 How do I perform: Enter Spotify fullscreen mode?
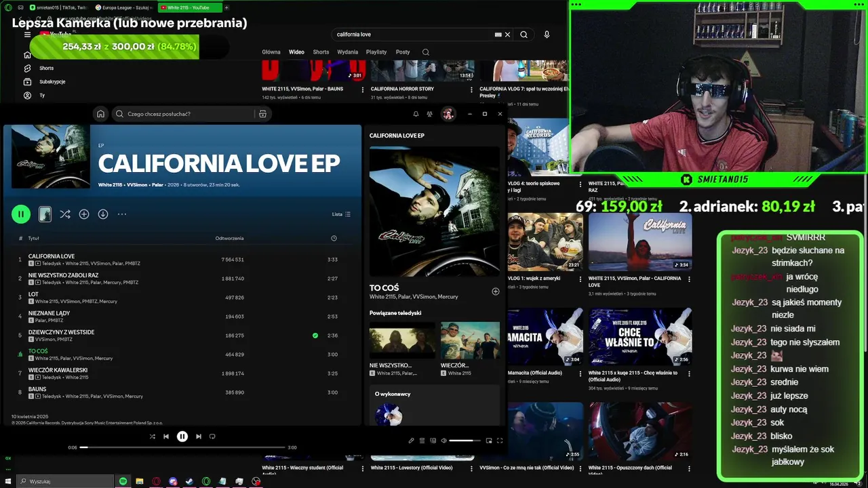click(500, 441)
